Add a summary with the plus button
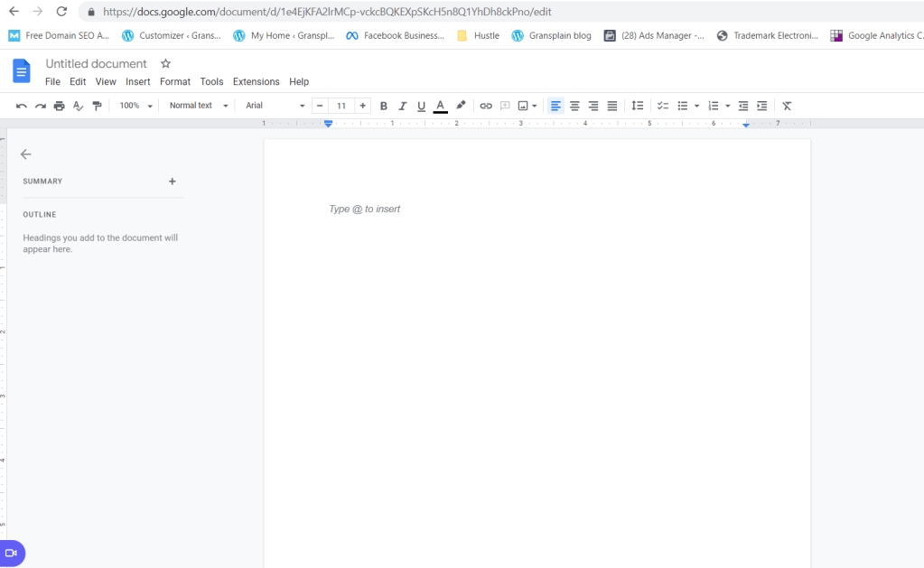This screenshot has width=924, height=568. pos(173,182)
